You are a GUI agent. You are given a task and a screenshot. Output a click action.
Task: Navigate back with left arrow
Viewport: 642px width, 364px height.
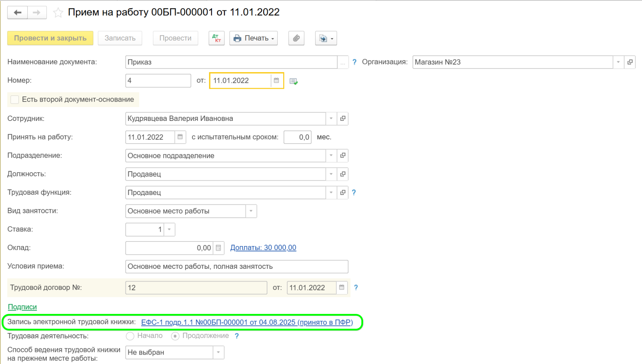coord(17,13)
